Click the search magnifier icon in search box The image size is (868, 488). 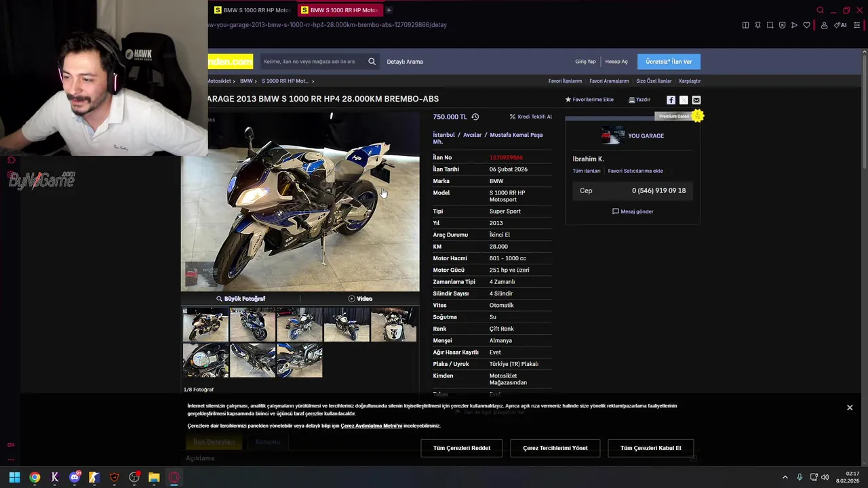[372, 62]
